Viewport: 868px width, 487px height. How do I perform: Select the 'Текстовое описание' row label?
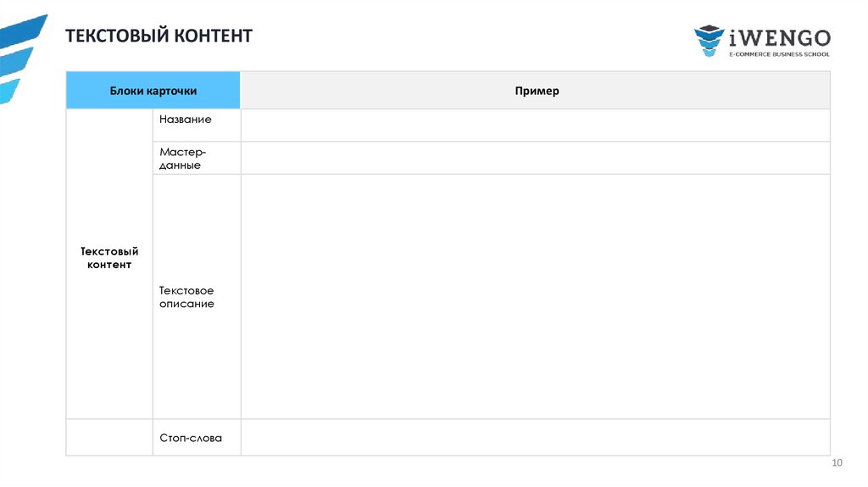click(186, 297)
